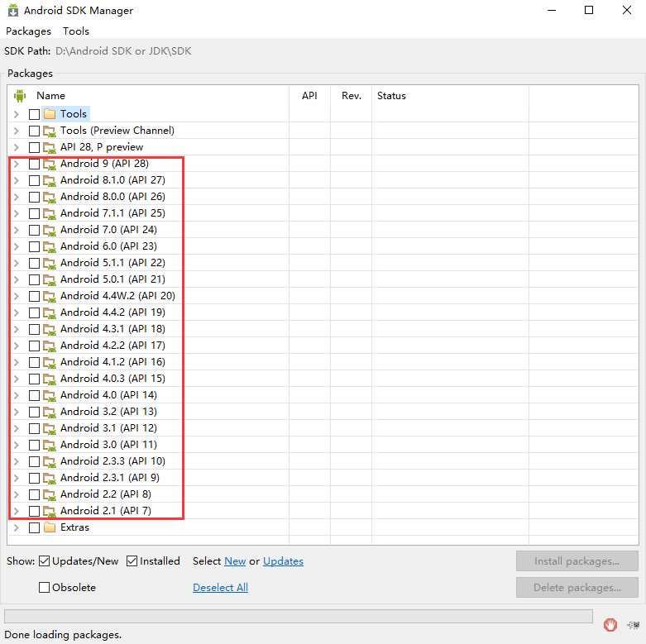Click the Android 6.0 (API 23) package icon
646x644 pixels.
pyautogui.click(x=50, y=246)
